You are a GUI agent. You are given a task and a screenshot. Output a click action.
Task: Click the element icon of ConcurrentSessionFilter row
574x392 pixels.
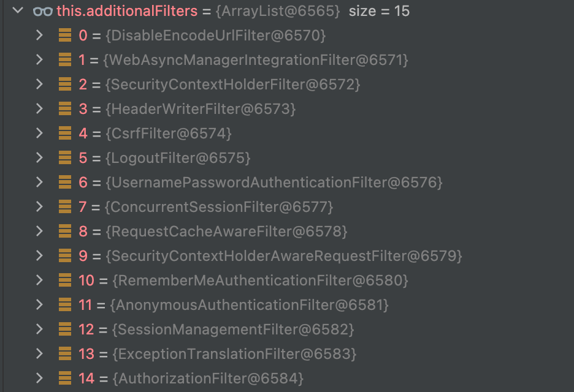click(65, 207)
